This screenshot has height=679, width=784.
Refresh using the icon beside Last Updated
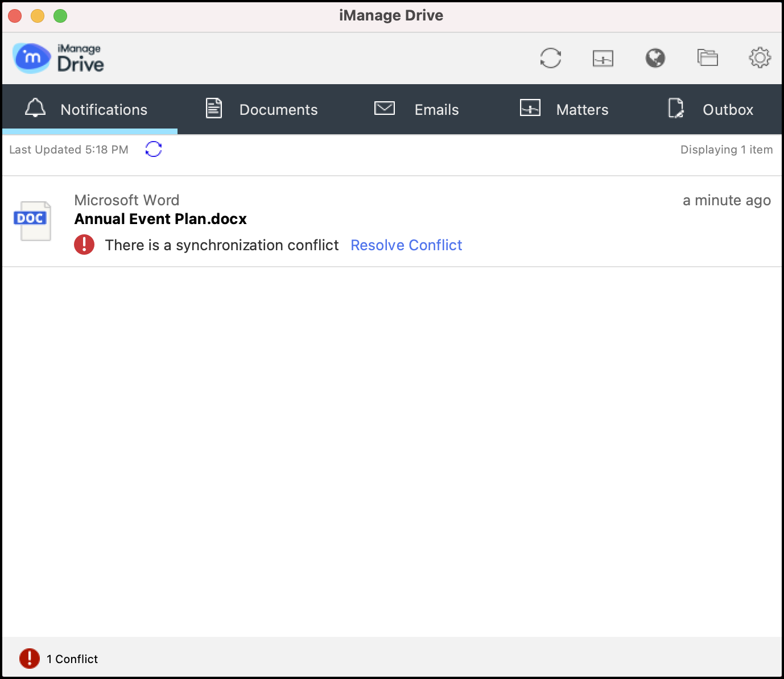pos(154,149)
